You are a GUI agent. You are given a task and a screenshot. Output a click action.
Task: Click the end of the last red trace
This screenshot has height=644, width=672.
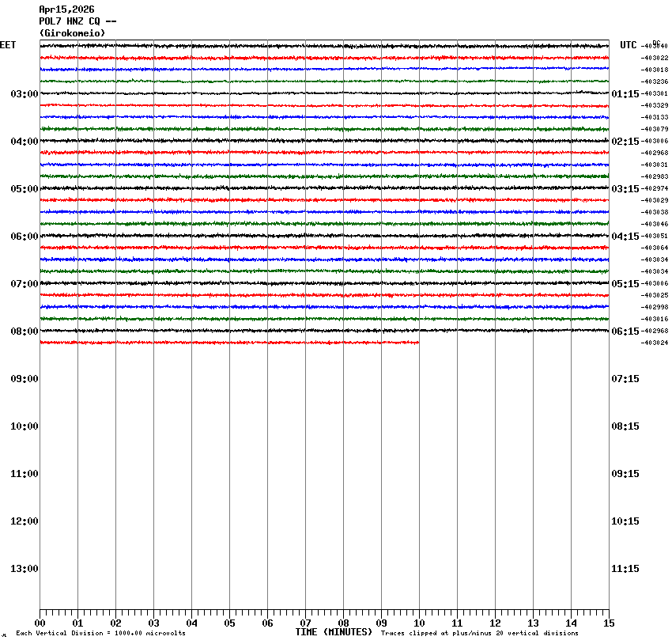click(417, 343)
